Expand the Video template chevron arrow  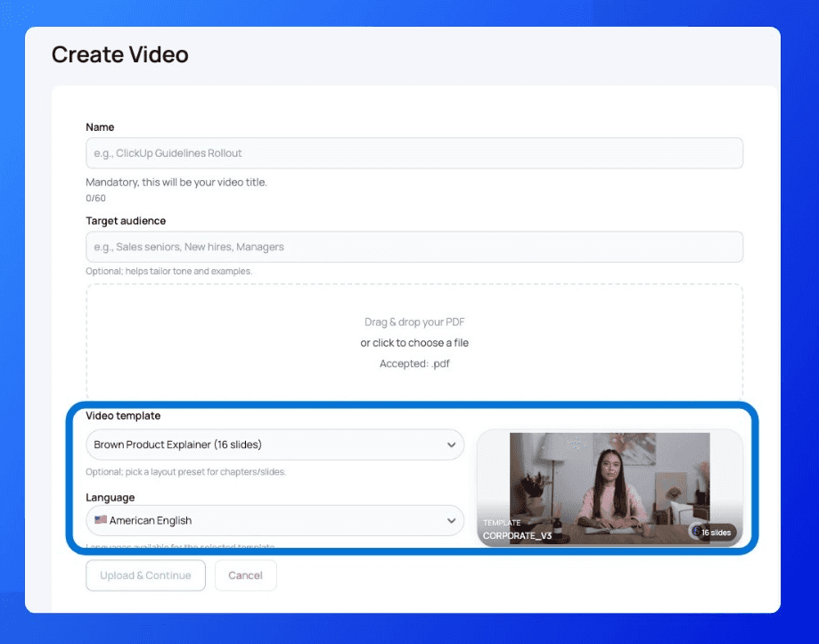tap(451, 445)
